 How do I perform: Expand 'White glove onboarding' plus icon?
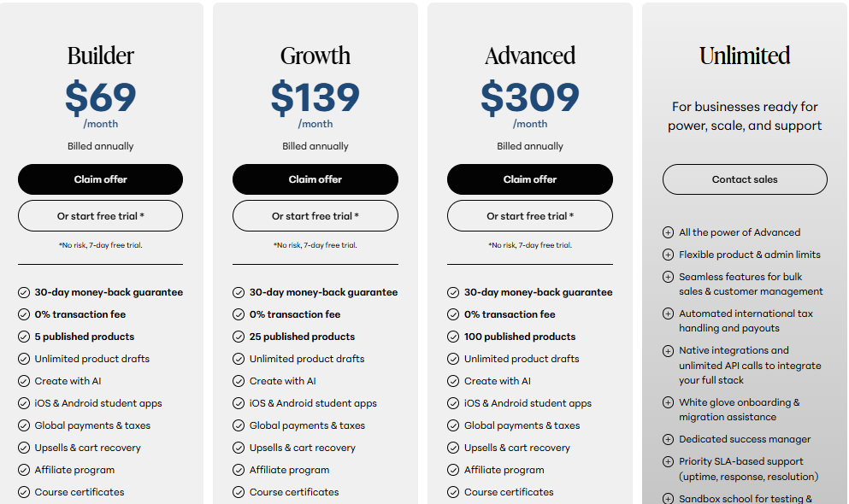(668, 402)
